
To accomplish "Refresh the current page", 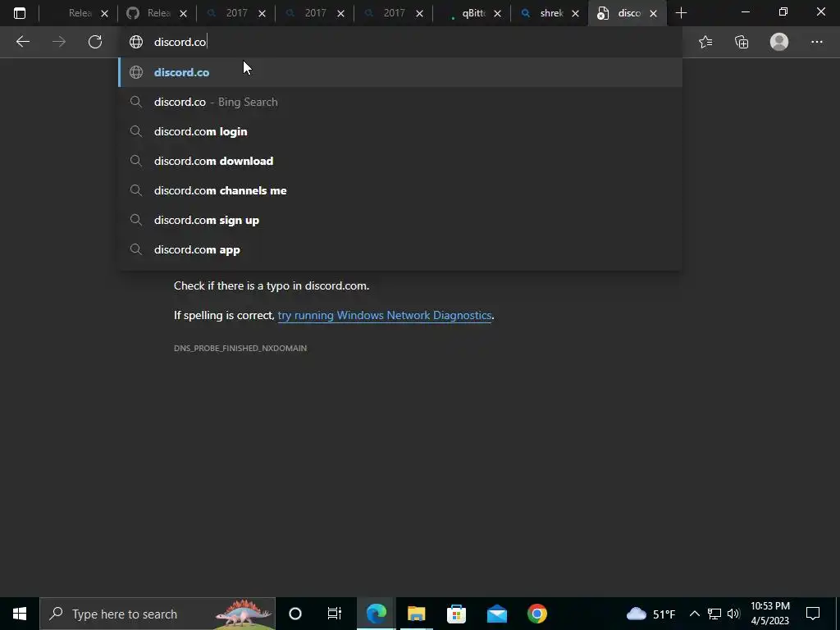I will point(95,42).
